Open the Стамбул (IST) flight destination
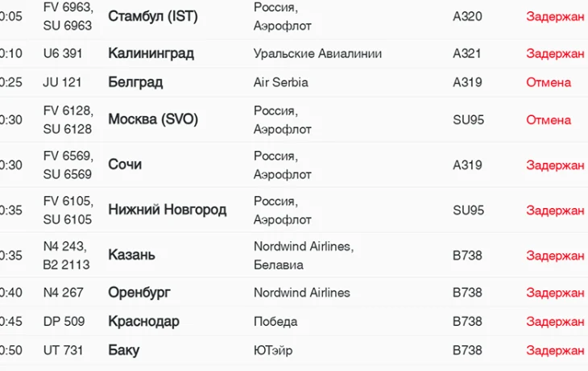 coord(152,17)
